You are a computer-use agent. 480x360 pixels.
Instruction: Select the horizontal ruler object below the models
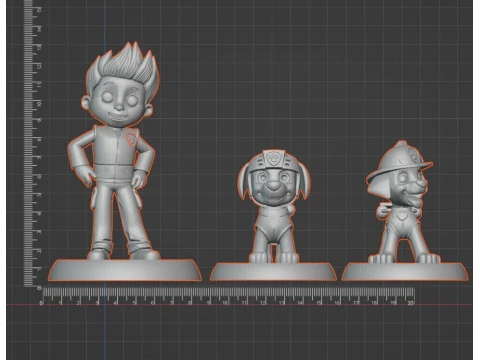228,296
